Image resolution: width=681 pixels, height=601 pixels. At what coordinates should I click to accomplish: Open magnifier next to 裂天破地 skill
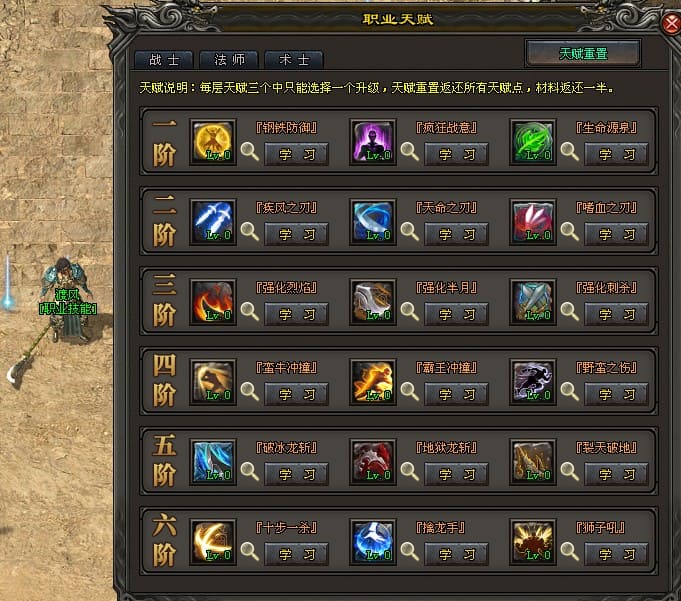coord(569,471)
